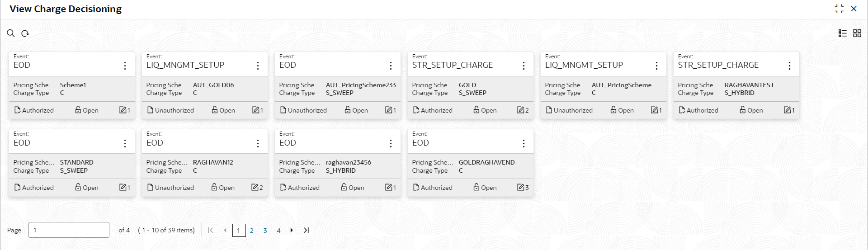This screenshot has height=250, width=868.
Task: Click the Unauthorized status on AUT_PricingScheme233 card
Action: tap(303, 110)
